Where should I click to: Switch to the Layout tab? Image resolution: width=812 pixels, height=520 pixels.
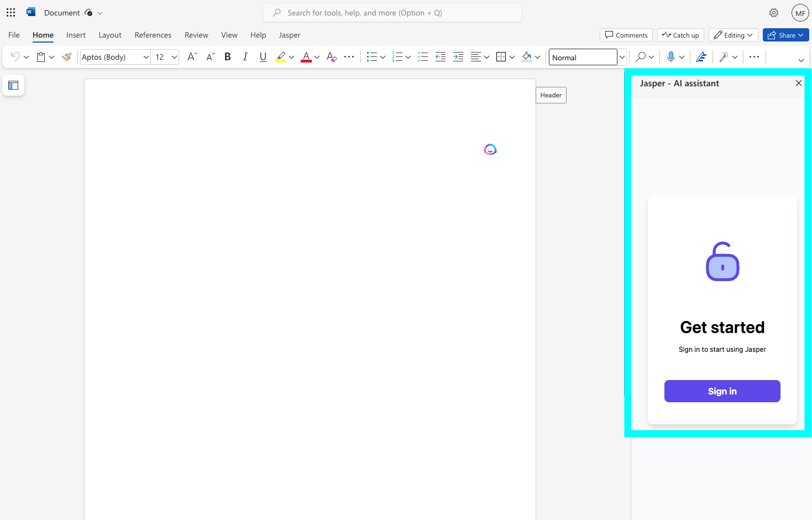(x=110, y=35)
